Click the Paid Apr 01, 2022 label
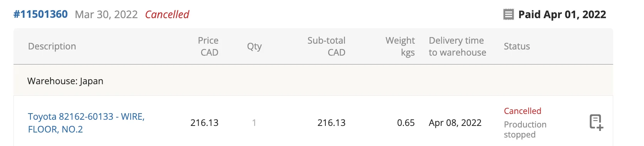The height and width of the screenshot is (146, 644). click(x=562, y=15)
